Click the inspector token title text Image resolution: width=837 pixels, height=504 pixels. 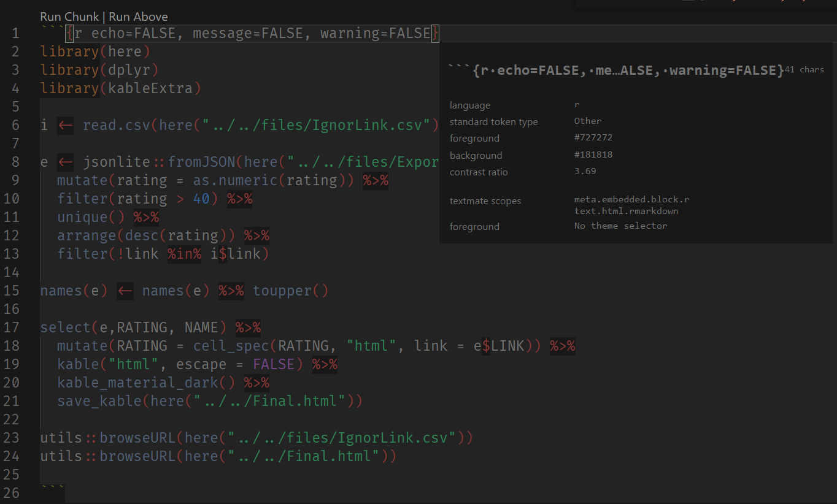(x=616, y=71)
